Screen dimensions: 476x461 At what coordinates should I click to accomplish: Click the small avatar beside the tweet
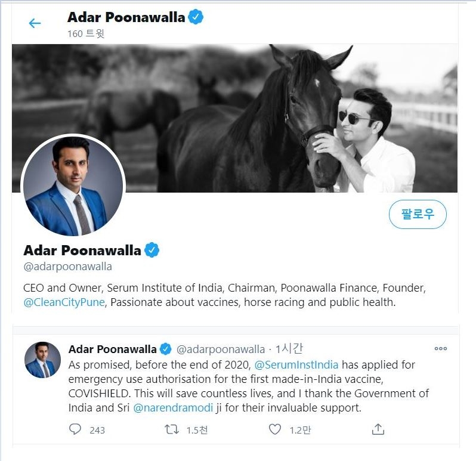click(42, 360)
